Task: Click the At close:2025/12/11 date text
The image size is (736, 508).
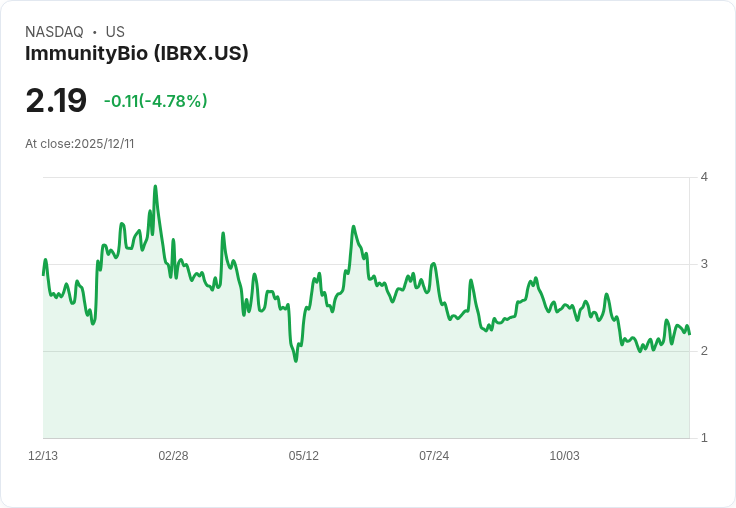Action: click(80, 144)
